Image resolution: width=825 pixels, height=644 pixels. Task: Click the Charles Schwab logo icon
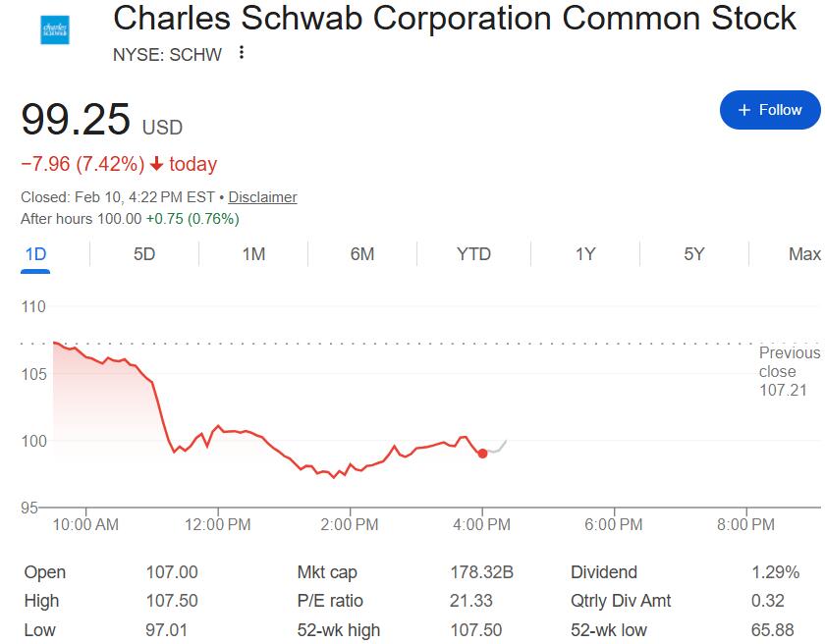(55, 29)
